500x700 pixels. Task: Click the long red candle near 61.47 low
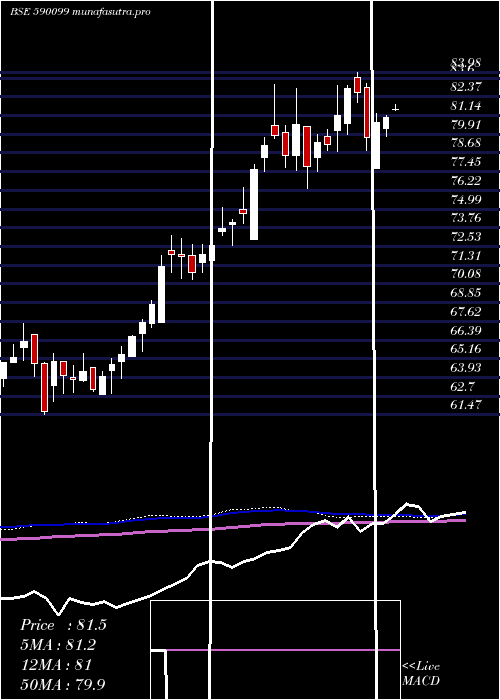coord(44,387)
